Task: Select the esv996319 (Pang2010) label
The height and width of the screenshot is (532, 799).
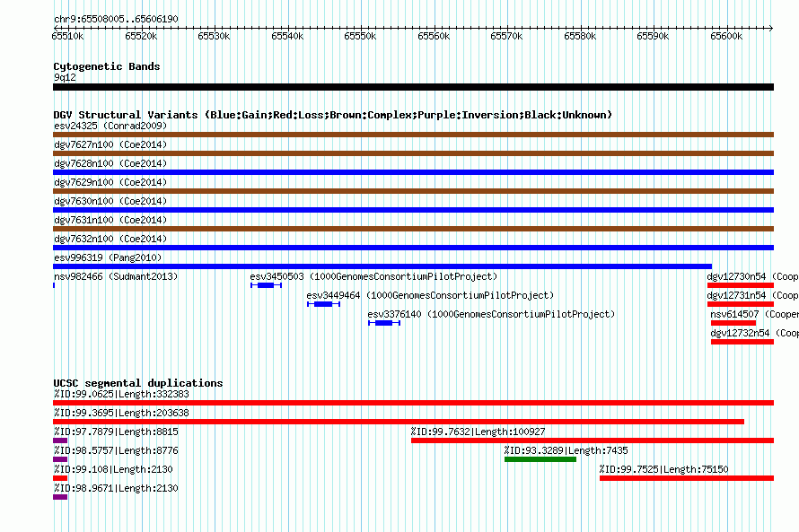Action: point(108,257)
